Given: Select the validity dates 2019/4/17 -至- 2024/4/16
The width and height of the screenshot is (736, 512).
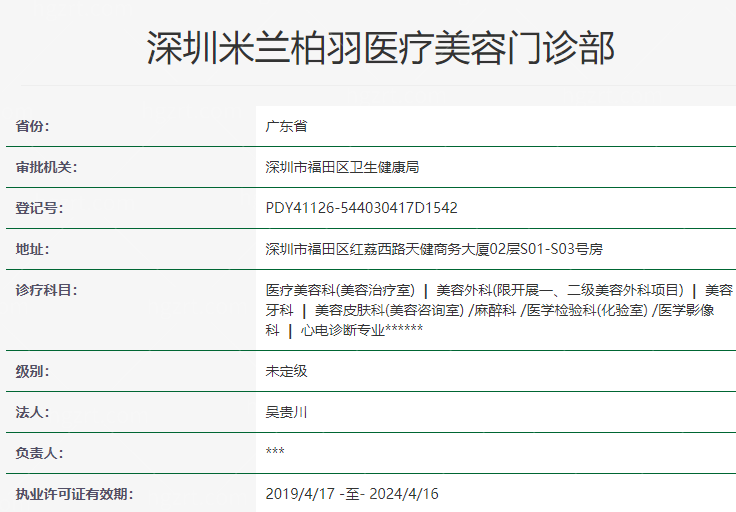Looking at the screenshot, I should pyautogui.click(x=352, y=494).
